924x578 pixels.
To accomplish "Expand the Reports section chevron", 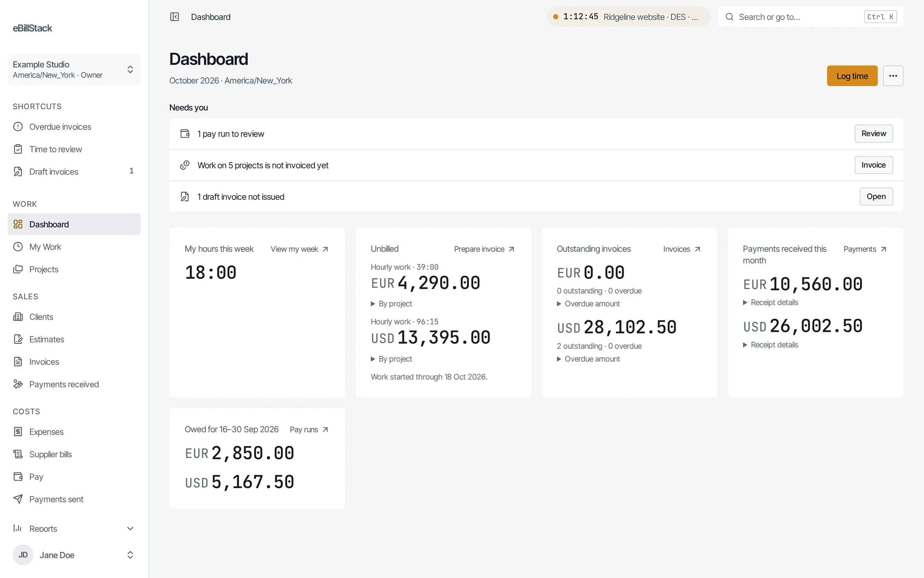I will click(130, 528).
